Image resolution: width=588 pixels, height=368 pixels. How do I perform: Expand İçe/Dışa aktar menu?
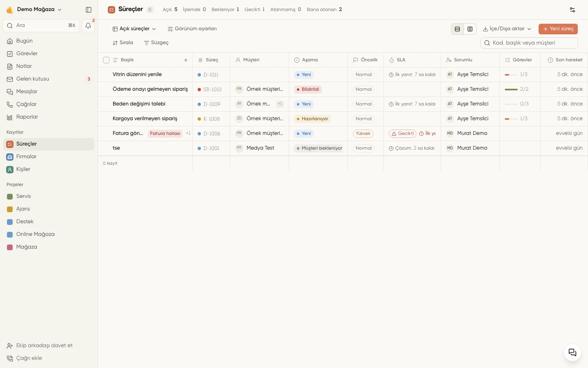tap(507, 29)
